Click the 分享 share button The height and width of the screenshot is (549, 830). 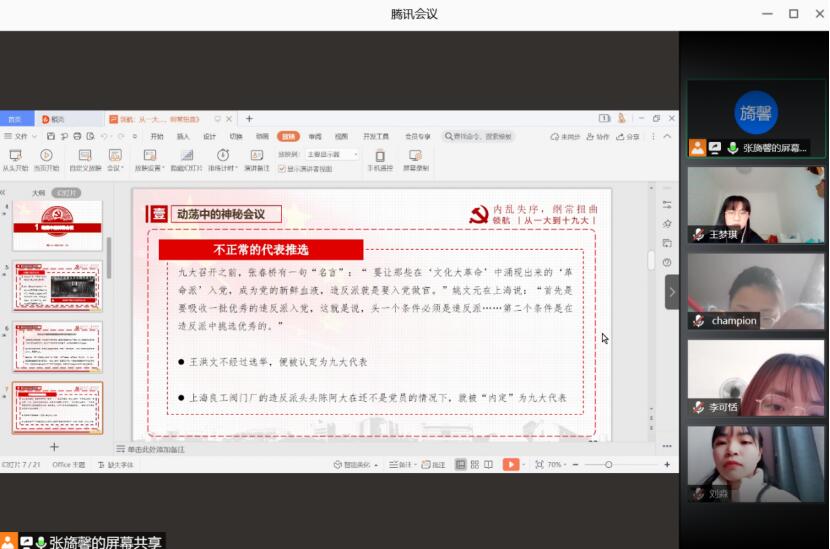[x=630, y=136]
